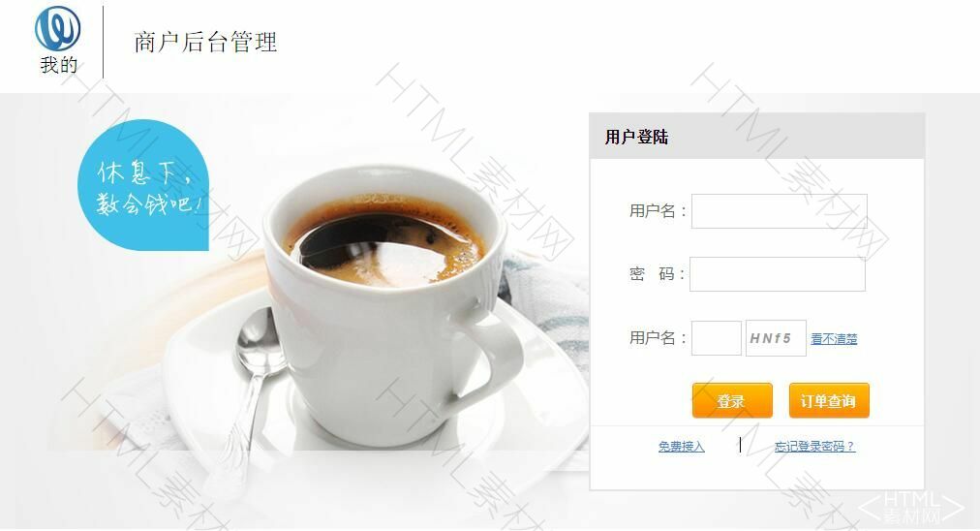Click the small captcha code input box
This screenshot has width=980, height=531.
point(717,338)
